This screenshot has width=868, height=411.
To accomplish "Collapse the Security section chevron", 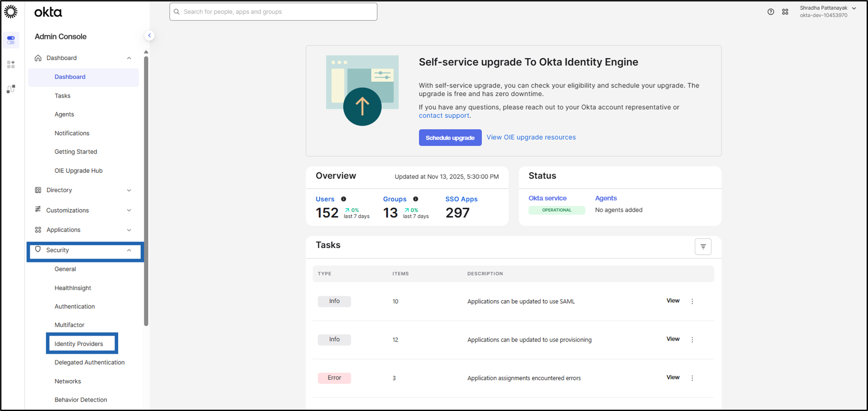I will pyautogui.click(x=129, y=250).
